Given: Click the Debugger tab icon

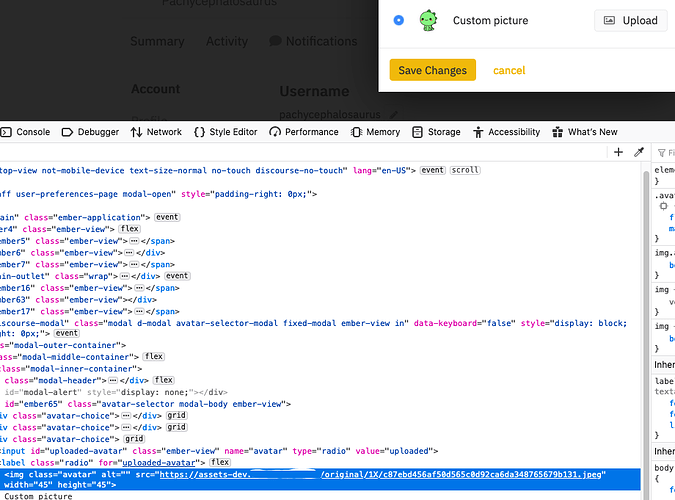Looking at the screenshot, I should point(67,132).
